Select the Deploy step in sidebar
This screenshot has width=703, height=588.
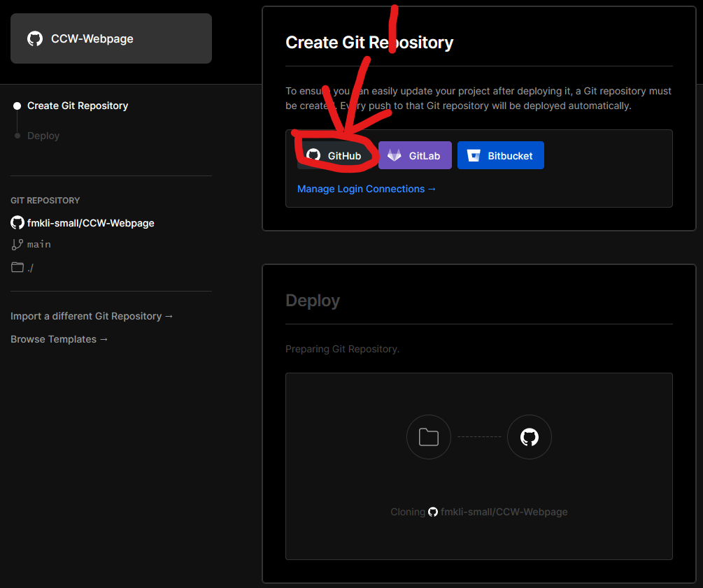tap(43, 136)
